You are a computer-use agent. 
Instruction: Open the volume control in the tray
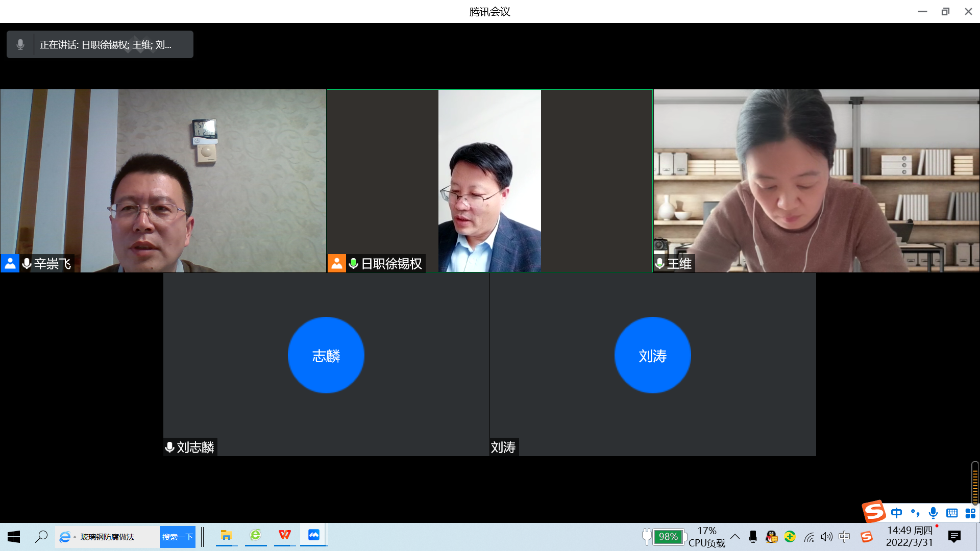click(x=826, y=537)
